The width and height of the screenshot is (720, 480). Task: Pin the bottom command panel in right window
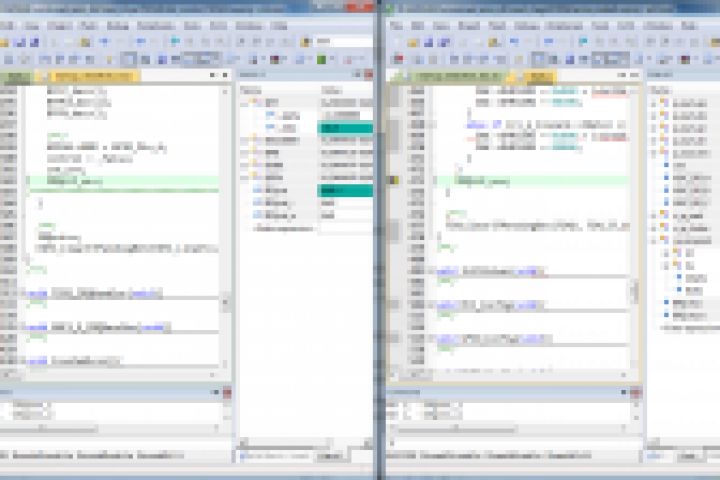tap(624, 392)
